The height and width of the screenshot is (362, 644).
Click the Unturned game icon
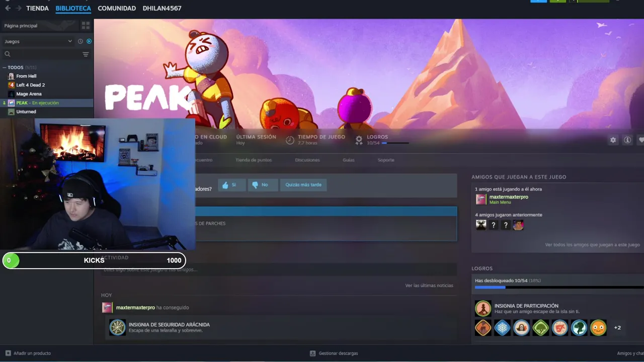(x=11, y=112)
